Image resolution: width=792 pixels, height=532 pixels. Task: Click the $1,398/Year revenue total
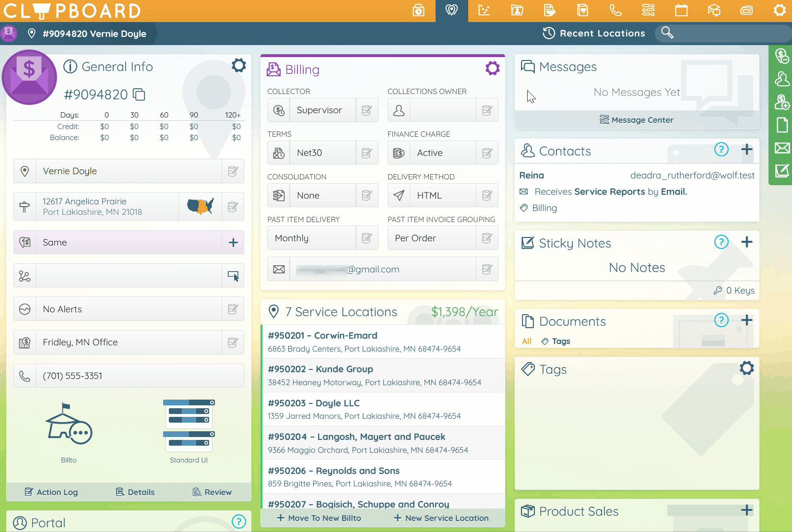pos(464,312)
